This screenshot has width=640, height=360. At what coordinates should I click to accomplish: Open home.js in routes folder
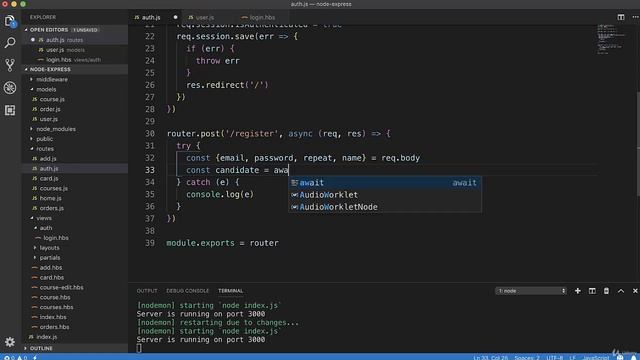51,198
